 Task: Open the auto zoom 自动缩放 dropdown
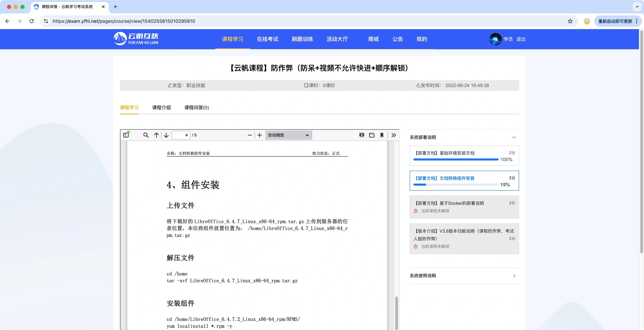[288, 135]
